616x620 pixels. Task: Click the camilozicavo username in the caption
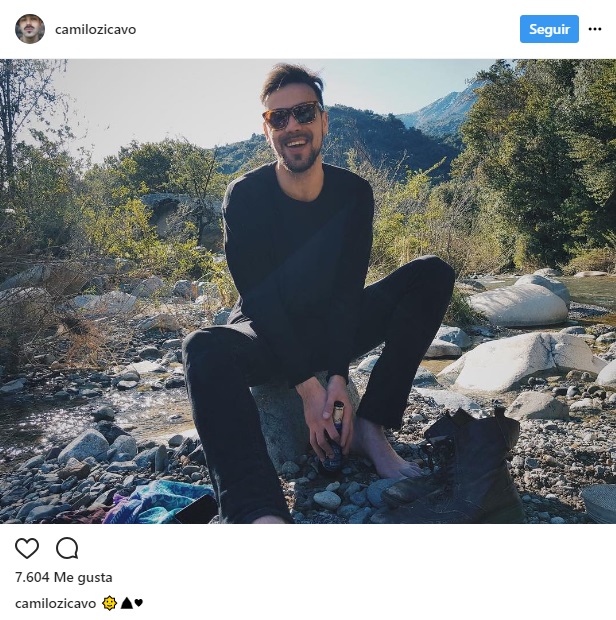(56, 603)
